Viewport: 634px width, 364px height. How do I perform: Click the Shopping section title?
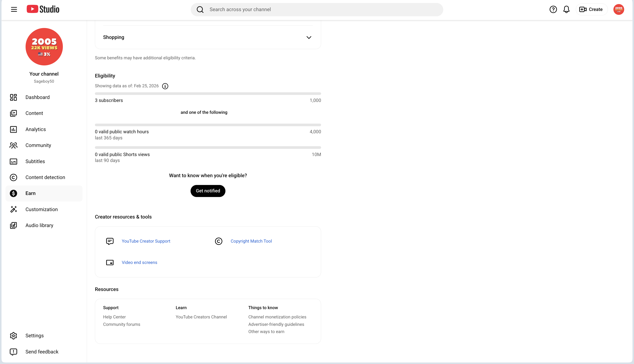pos(113,37)
